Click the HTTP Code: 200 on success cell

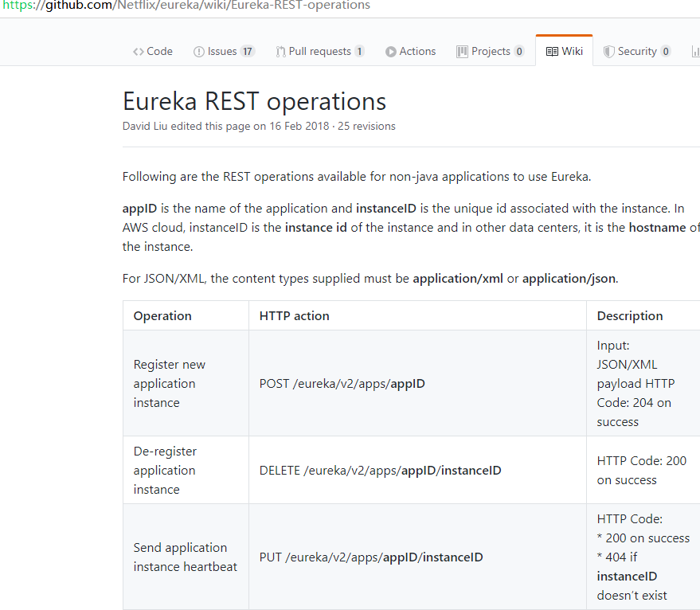pos(643,470)
